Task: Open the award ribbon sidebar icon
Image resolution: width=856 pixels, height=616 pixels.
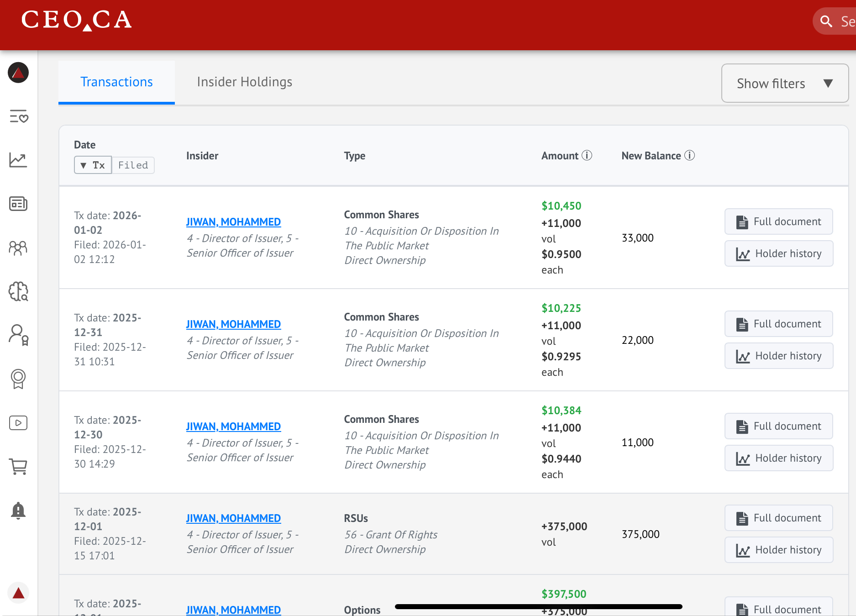Action: [x=18, y=379]
